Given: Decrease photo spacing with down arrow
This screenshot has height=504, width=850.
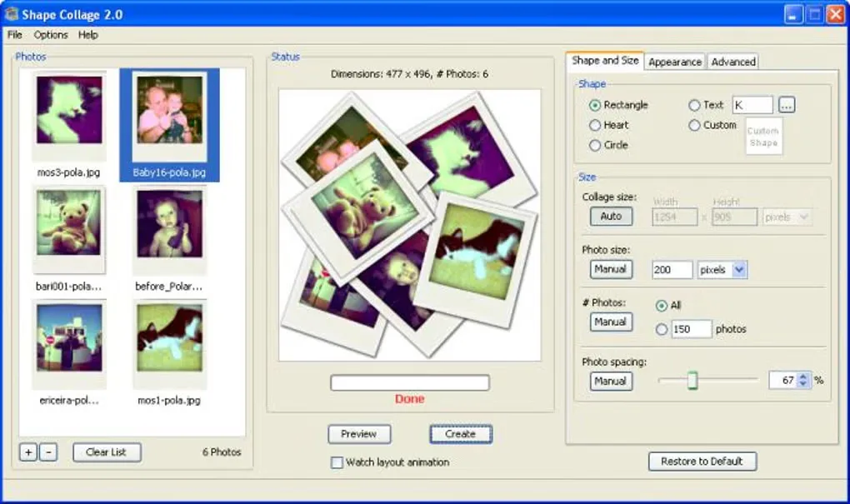Looking at the screenshot, I should point(804,385).
